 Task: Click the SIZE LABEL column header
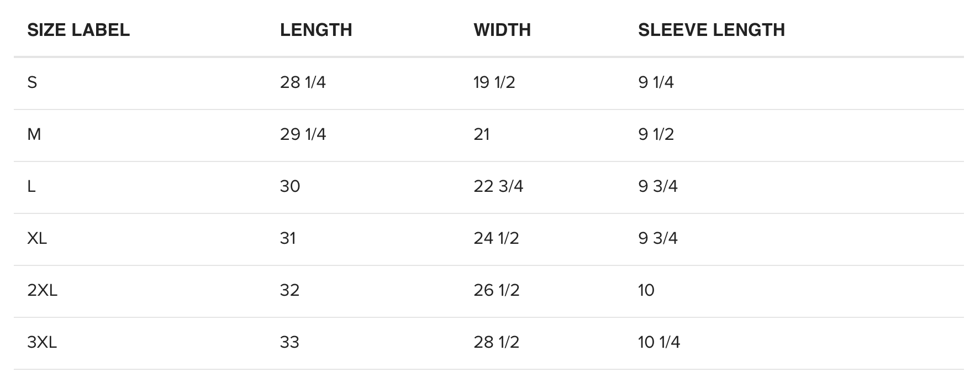point(78,30)
